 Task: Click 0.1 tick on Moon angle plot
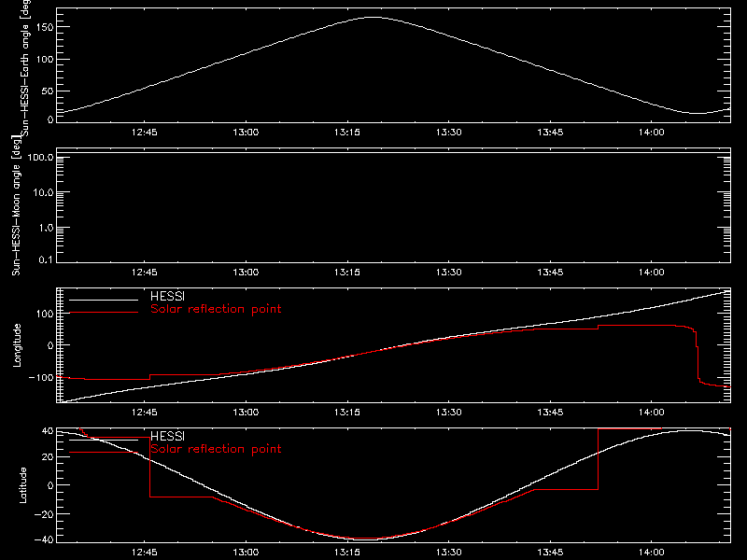pyautogui.click(x=46, y=260)
